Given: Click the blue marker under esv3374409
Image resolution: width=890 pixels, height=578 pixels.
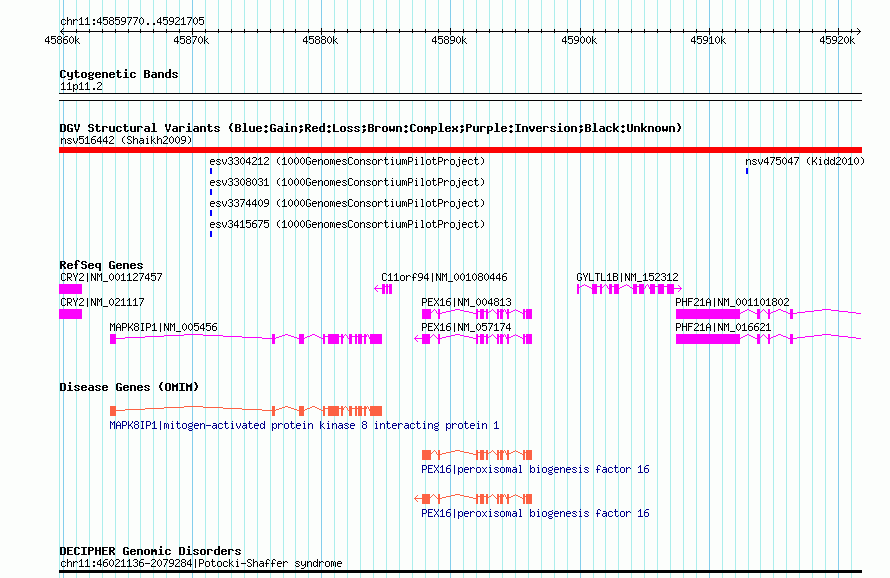Looking at the screenshot, I should (x=211, y=213).
